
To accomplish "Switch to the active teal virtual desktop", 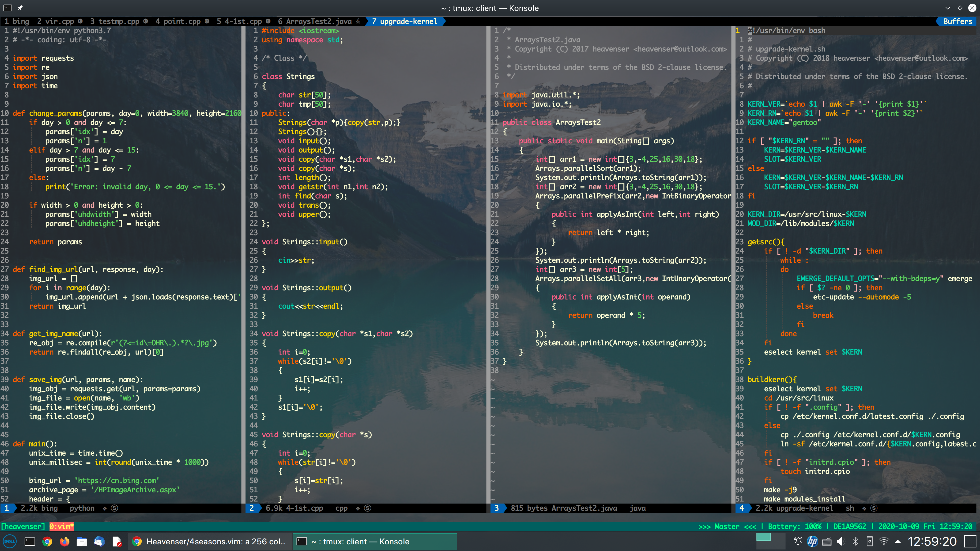I will coord(763,537).
